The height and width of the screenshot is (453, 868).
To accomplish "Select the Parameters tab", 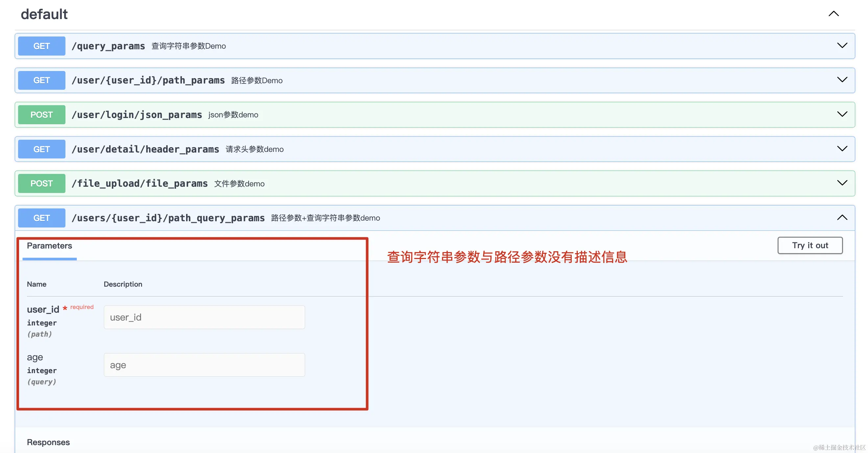I will click(x=50, y=246).
